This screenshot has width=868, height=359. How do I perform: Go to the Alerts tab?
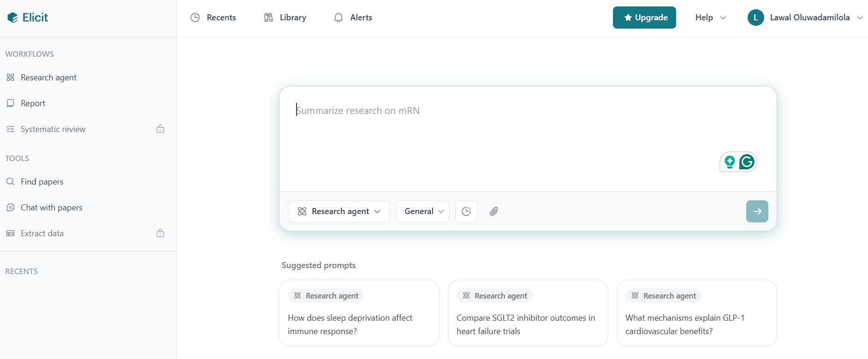(353, 18)
